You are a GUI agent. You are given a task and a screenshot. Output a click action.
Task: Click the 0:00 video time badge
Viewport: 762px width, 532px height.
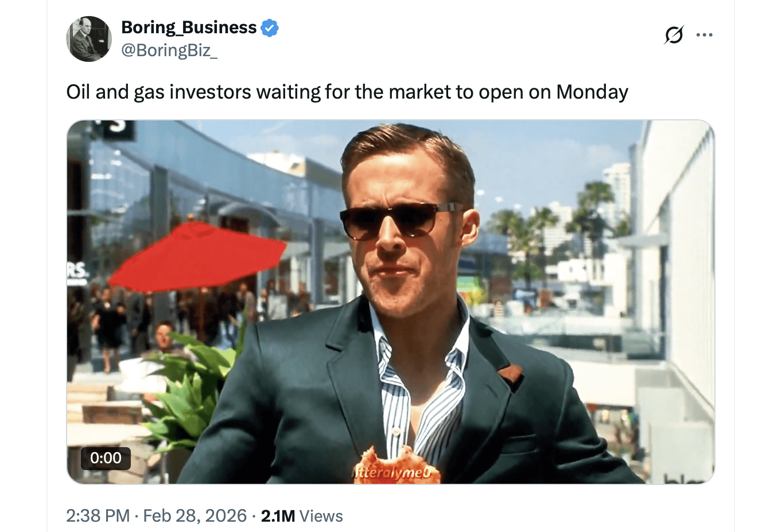pos(106,458)
